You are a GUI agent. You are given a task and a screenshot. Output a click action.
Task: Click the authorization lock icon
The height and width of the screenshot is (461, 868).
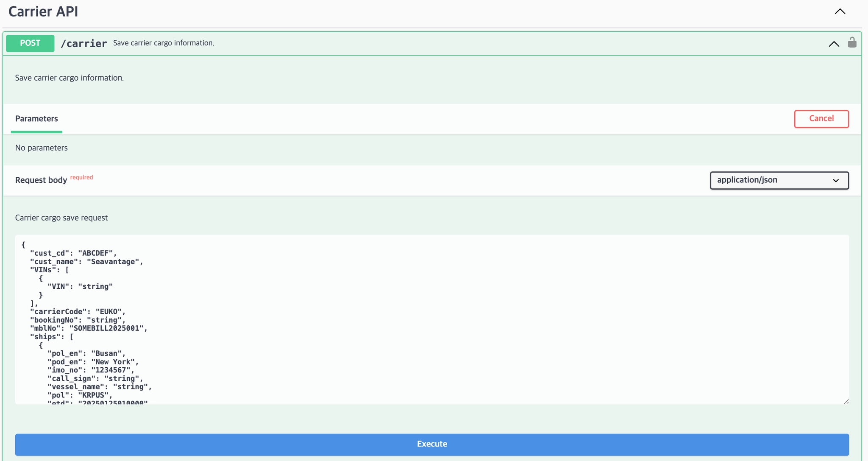(852, 42)
